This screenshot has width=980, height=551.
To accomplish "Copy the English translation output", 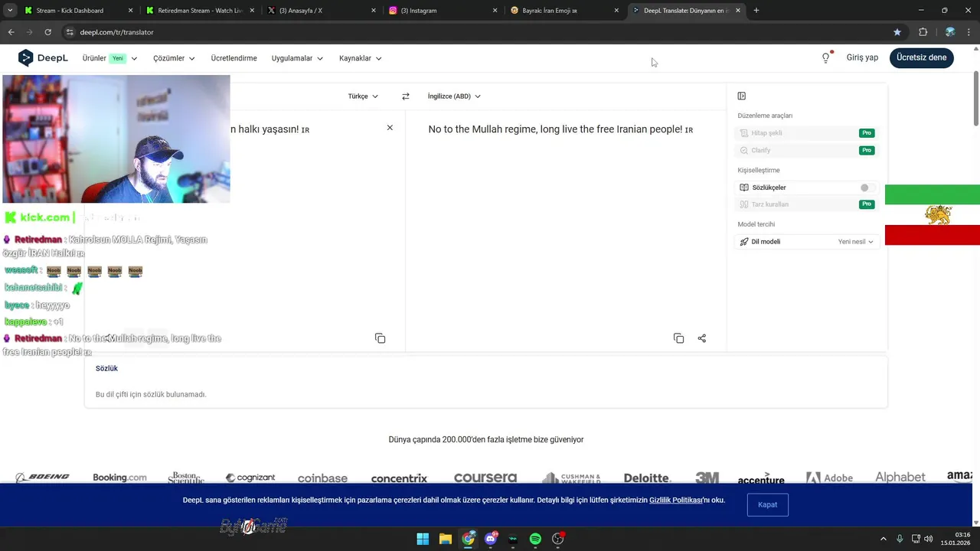I will click(x=678, y=338).
